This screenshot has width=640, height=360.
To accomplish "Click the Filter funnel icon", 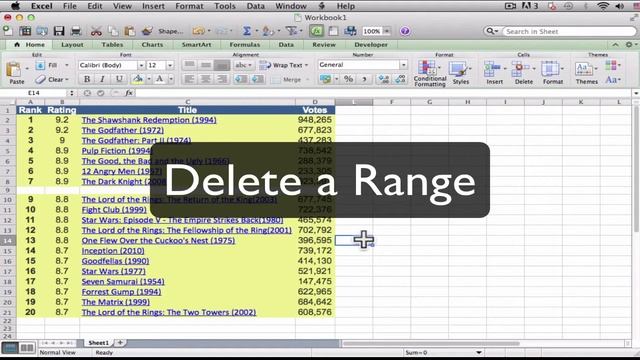I will [x=291, y=31].
